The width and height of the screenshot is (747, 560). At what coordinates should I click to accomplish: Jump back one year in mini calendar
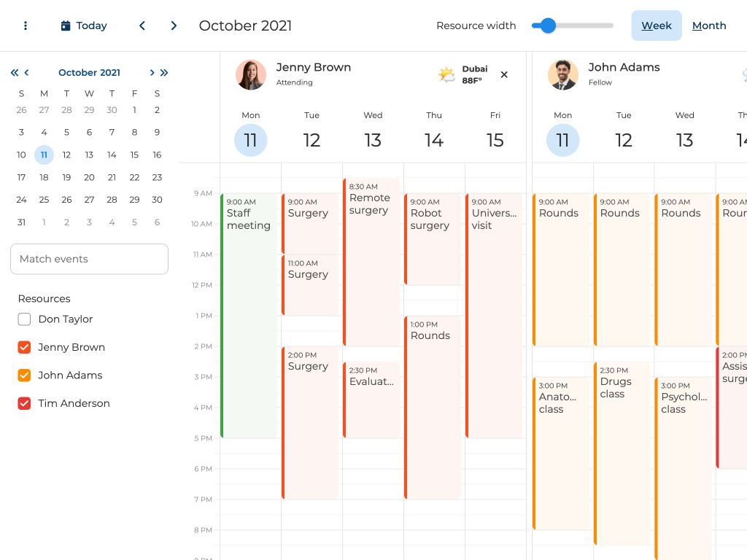click(14, 72)
